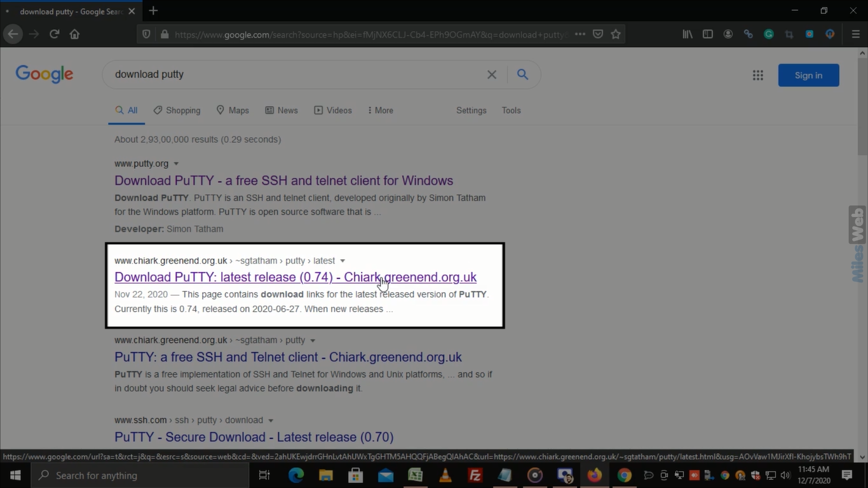868x488 pixels.
Task: Go back to the previous page
Action: (x=13, y=34)
